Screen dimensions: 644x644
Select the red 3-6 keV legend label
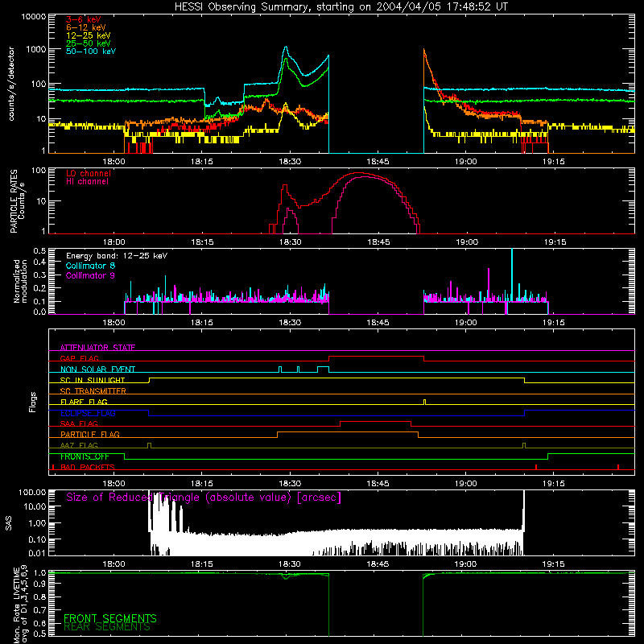(84, 19)
